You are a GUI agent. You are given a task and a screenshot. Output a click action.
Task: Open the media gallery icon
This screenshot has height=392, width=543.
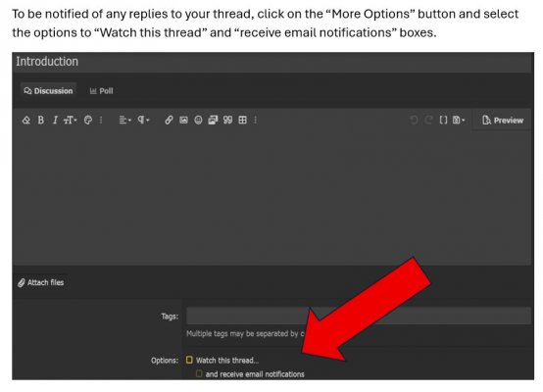[213, 121]
